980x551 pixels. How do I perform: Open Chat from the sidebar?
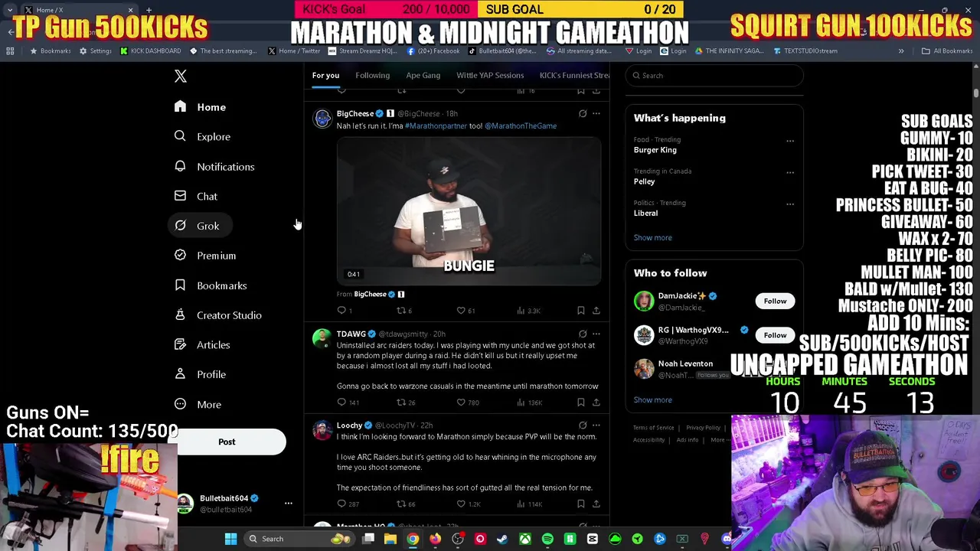coord(195,196)
